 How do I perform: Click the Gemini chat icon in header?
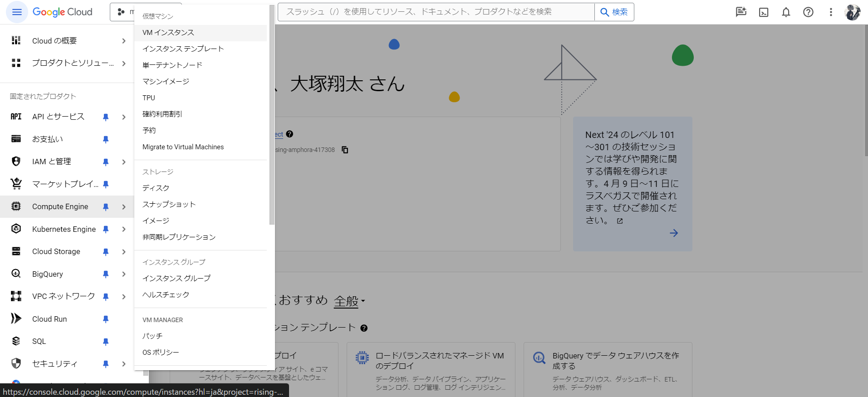coord(741,12)
